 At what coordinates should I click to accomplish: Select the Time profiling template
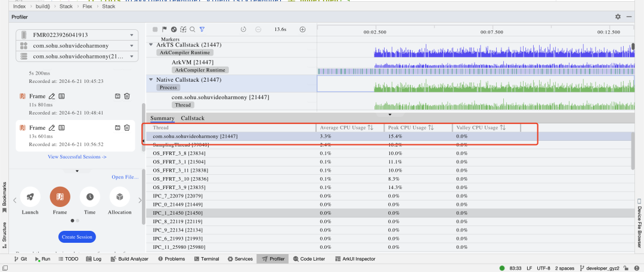[x=89, y=197]
